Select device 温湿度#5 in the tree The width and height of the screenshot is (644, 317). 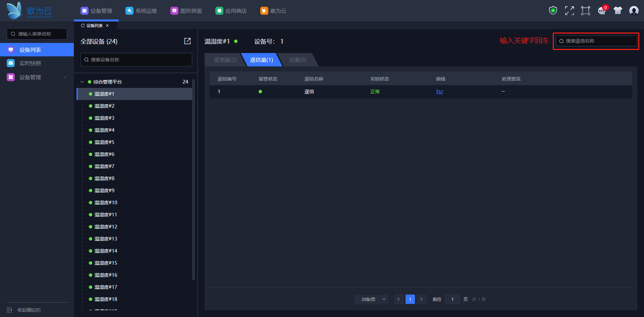tap(104, 142)
